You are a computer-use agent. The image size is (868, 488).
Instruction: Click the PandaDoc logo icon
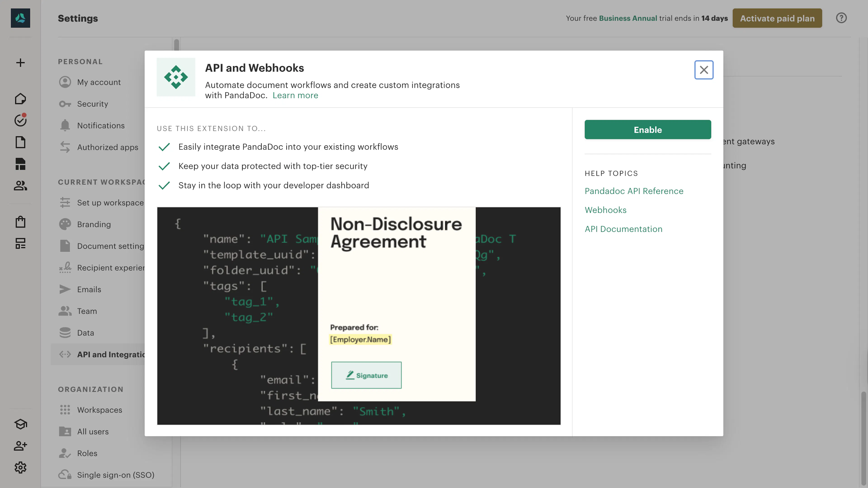pos(20,18)
